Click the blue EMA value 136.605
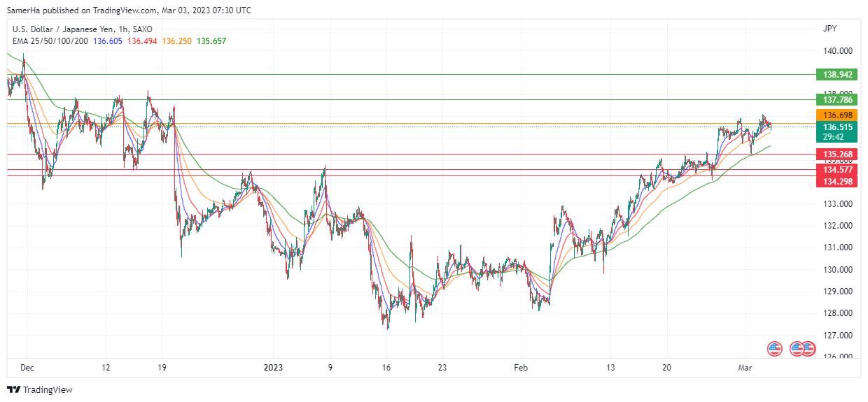This screenshot has height=402, width=868. click(x=108, y=41)
